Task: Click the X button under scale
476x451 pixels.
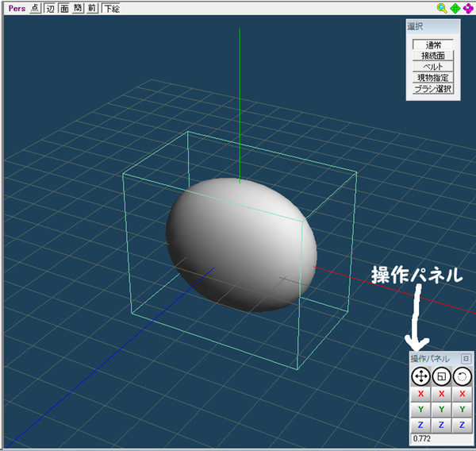Action: click(x=441, y=394)
